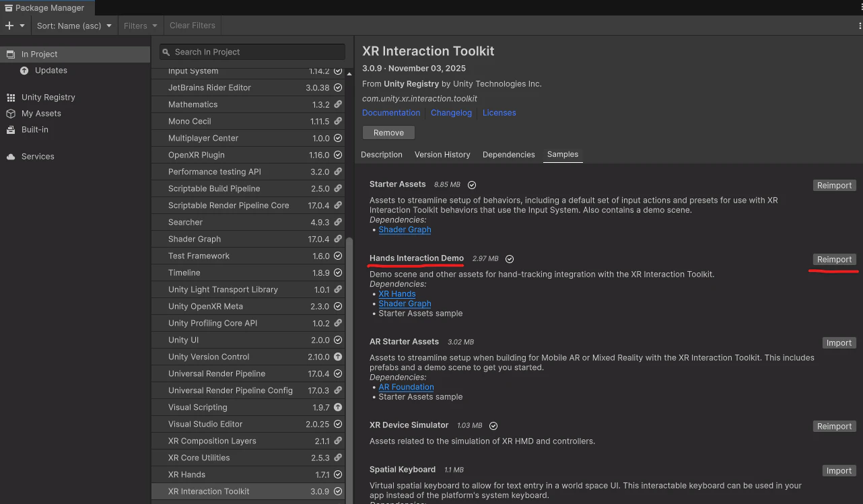The width and height of the screenshot is (863, 504).
Task: Select the Unity UI package row
Action: (x=248, y=340)
